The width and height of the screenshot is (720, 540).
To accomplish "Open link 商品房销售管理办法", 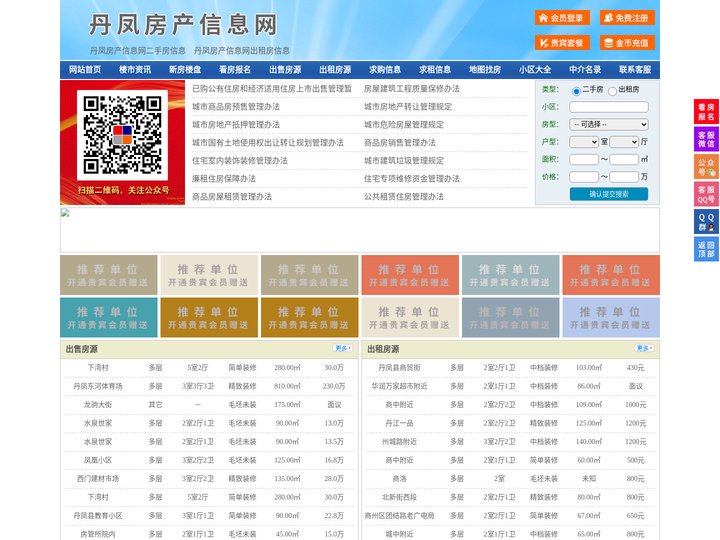I will (x=400, y=143).
